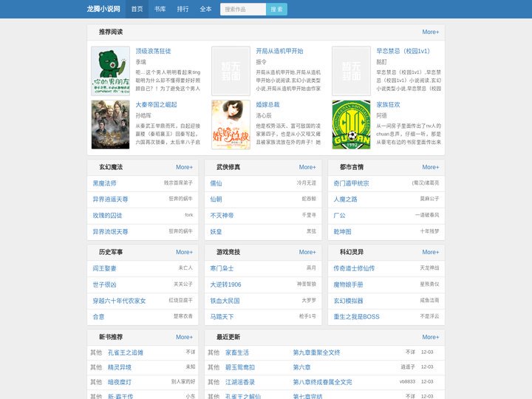Viewport: 532px width, 399px height.
Task: Open the novel 乾坤图
Action: (x=342, y=232)
